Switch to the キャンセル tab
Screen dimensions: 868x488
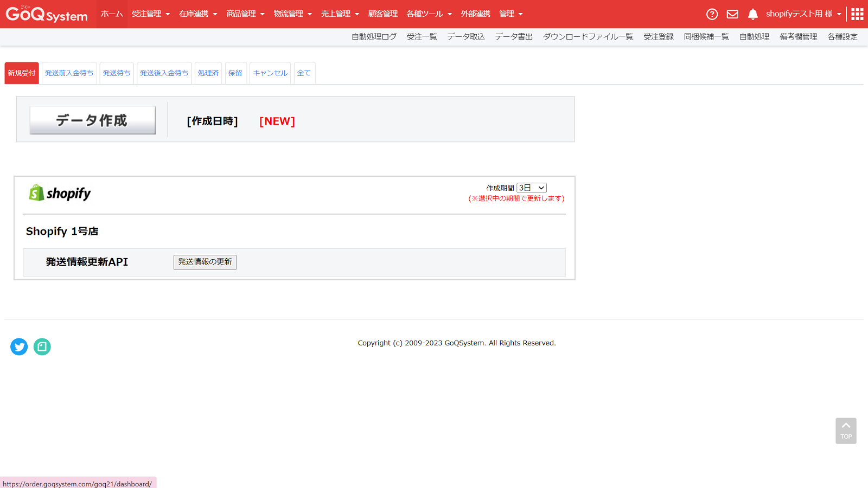pyautogui.click(x=270, y=73)
